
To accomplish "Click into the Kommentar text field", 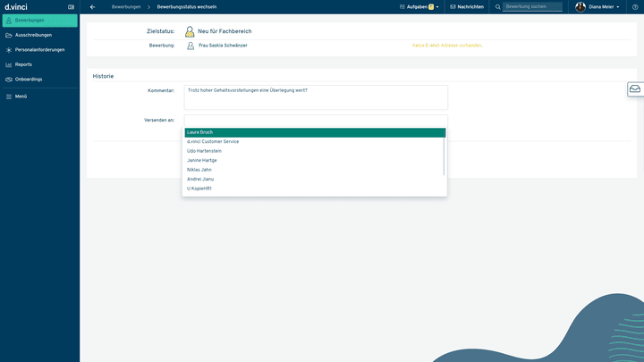I will click(x=316, y=97).
